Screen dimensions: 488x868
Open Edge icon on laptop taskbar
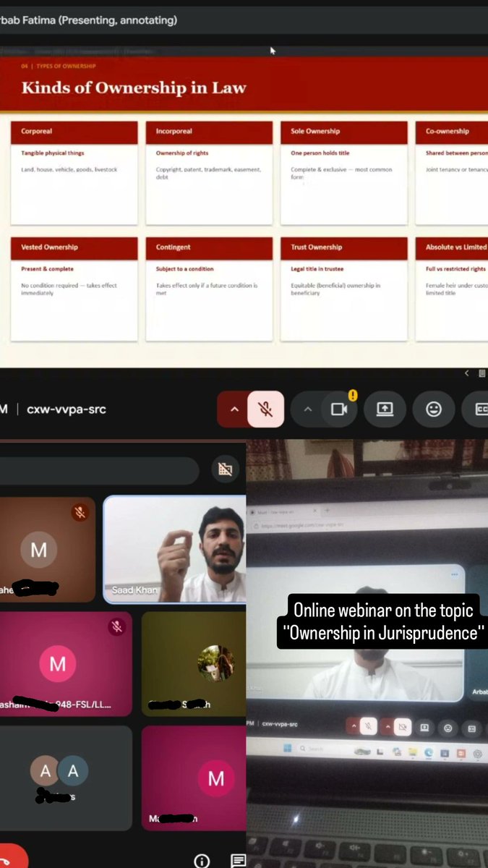click(429, 752)
